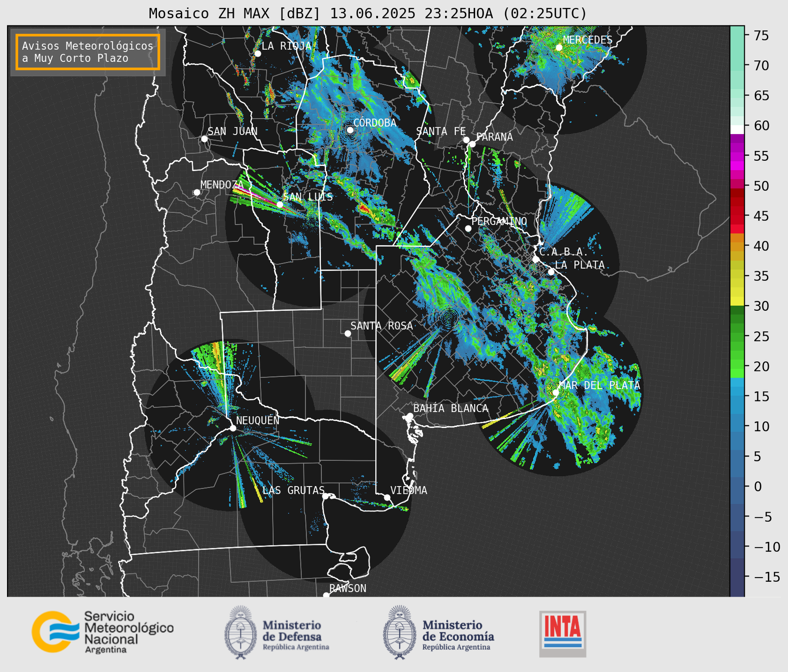Click the -10 value on the color scale
788x672 pixels.
click(x=767, y=547)
